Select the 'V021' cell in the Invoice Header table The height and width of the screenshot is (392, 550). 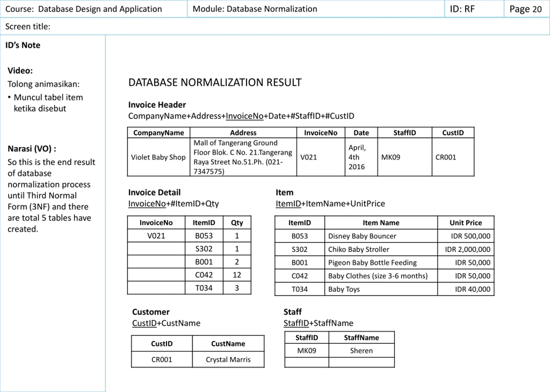(x=321, y=157)
